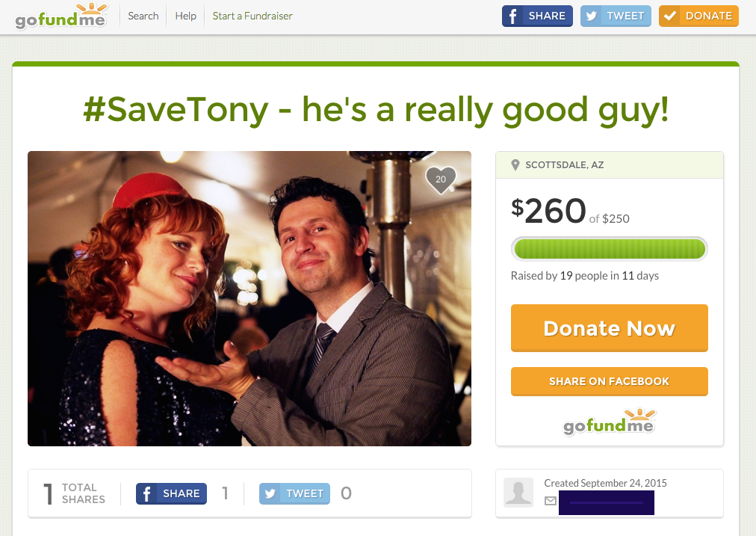
Task: Click the redacted organizer name link
Action: [x=607, y=502]
